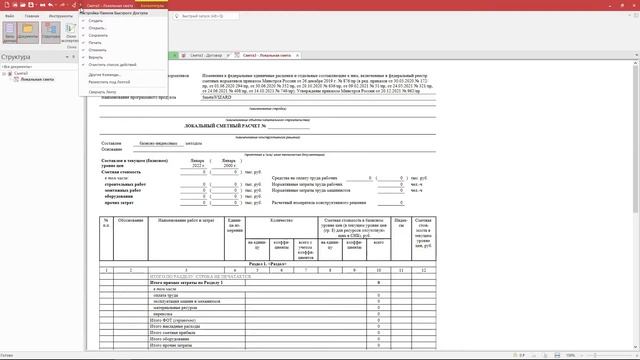Click the zoom percentage in the status bar
The height and width of the screenshot is (360, 640).
pos(571,356)
